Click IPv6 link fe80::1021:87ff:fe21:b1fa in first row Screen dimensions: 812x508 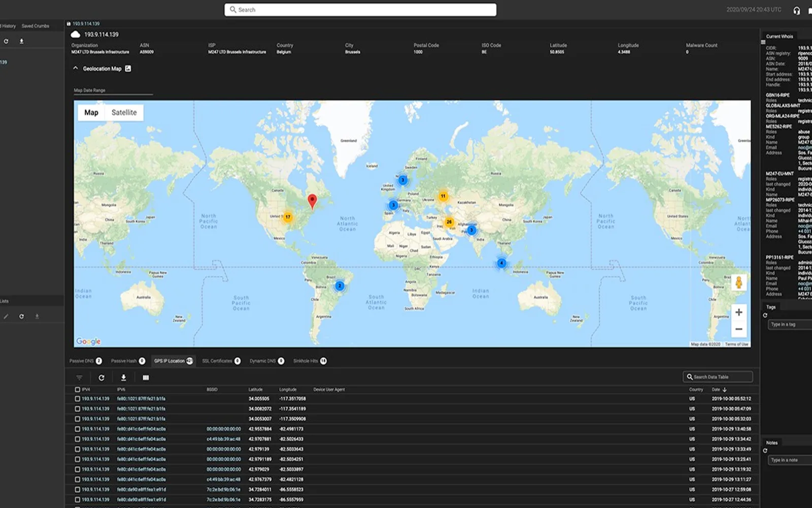(x=141, y=399)
